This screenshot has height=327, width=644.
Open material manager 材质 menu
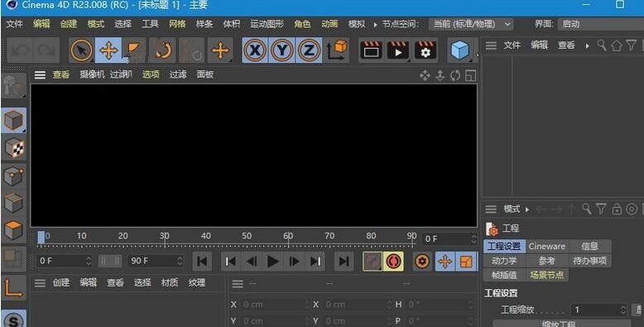pyautogui.click(x=170, y=282)
